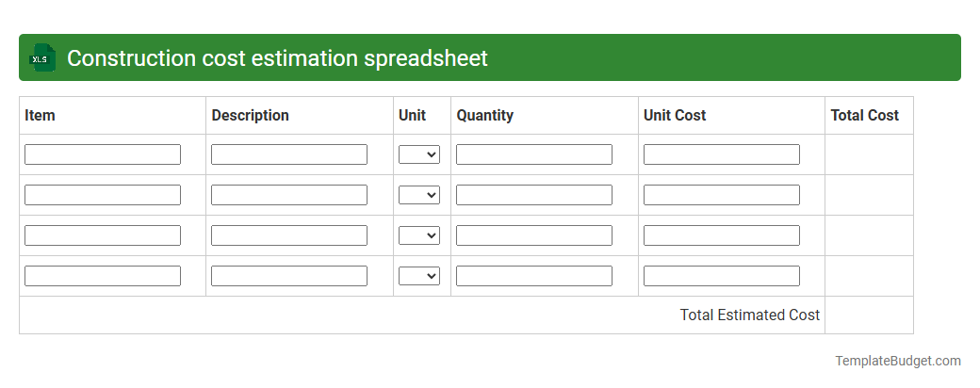Click the Quantity field in second row
The width and height of the screenshot is (980, 388).
coord(534,195)
